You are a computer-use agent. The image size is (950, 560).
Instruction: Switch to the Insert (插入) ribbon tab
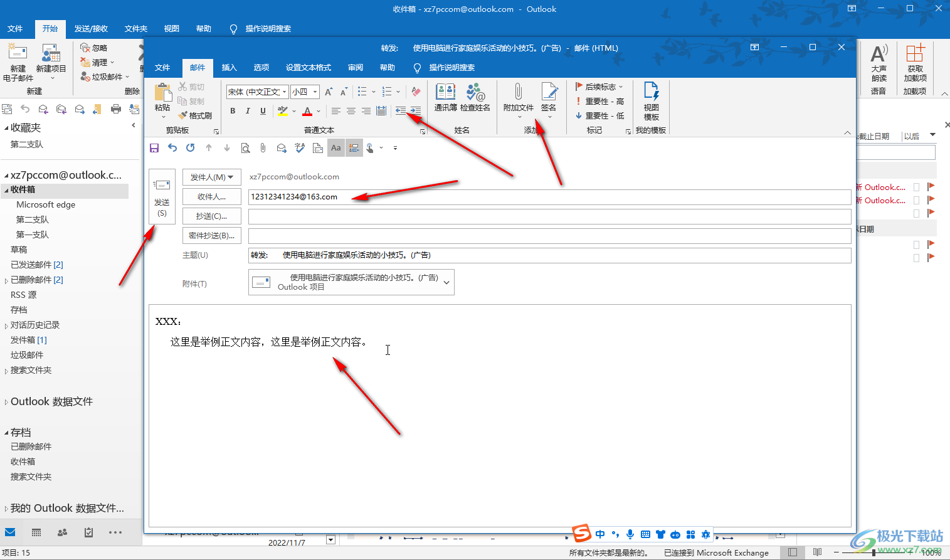229,68
